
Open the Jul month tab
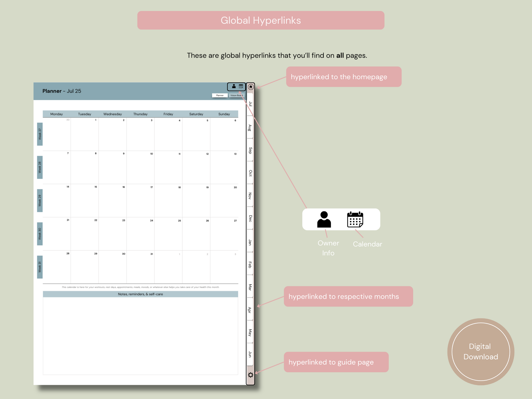(x=250, y=103)
